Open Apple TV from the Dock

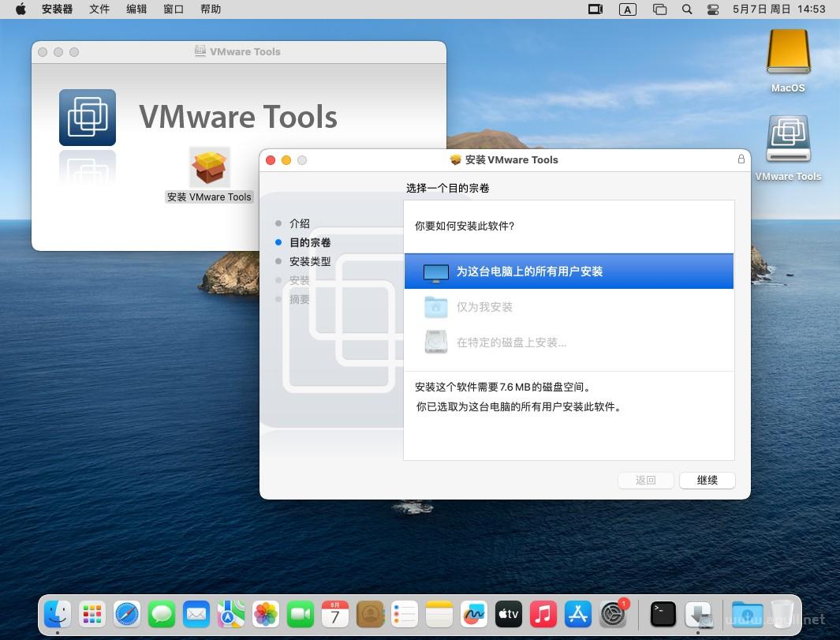[509, 614]
